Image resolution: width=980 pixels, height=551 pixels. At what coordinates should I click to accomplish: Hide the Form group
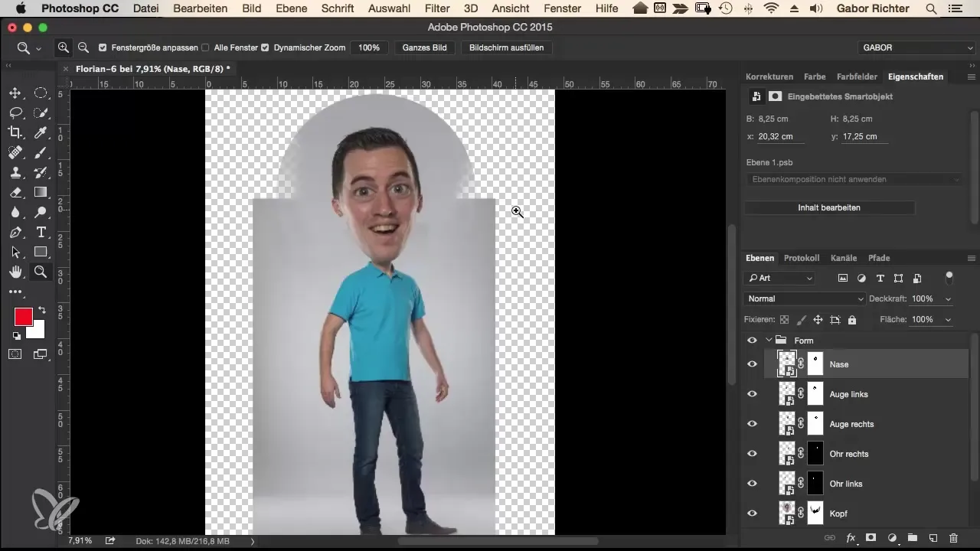[x=752, y=341]
